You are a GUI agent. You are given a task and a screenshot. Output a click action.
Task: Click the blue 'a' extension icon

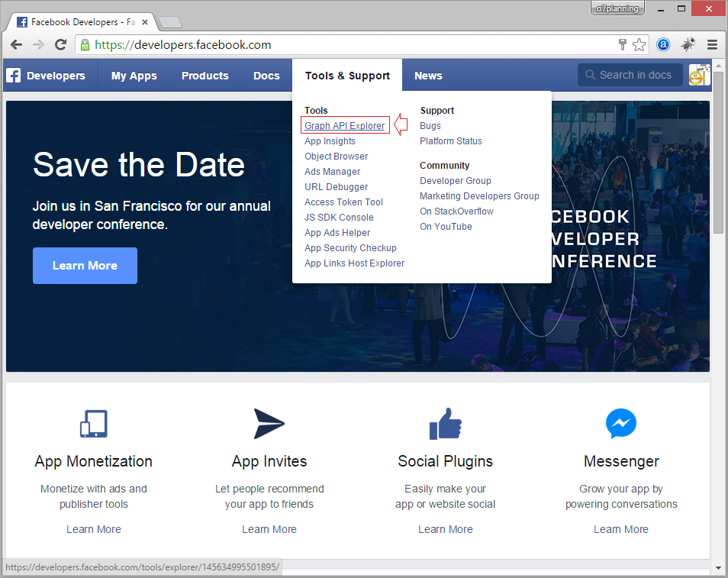click(663, 44)
